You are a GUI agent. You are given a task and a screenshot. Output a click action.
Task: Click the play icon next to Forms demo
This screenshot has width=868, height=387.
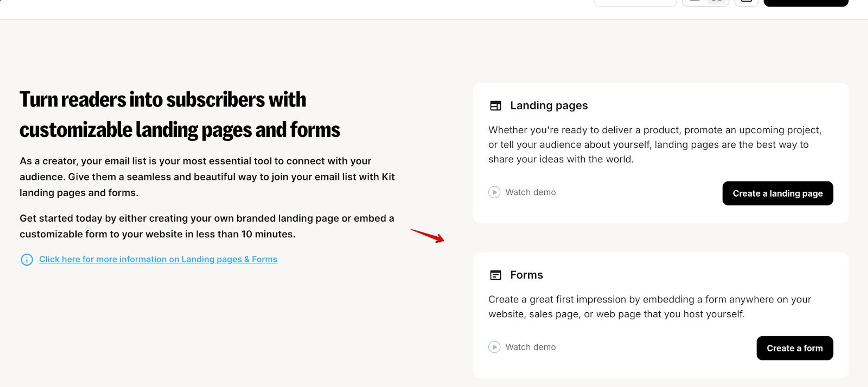click(494, 347)
